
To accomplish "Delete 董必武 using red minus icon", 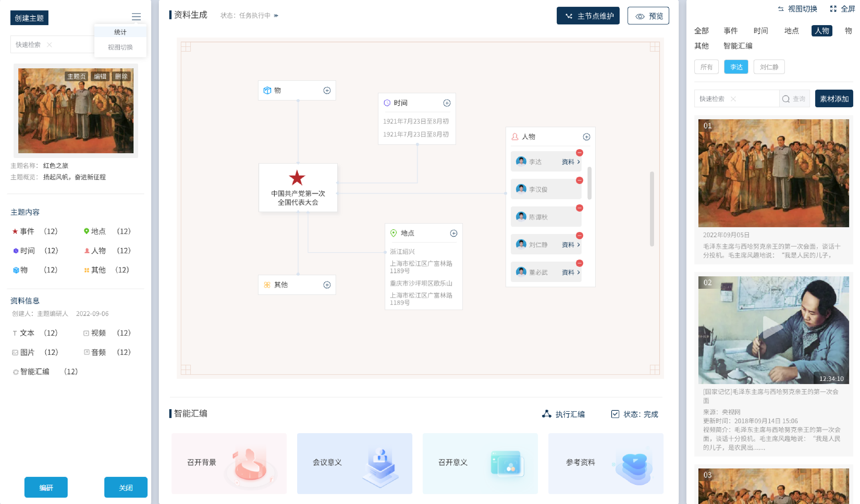I will 579,263.
